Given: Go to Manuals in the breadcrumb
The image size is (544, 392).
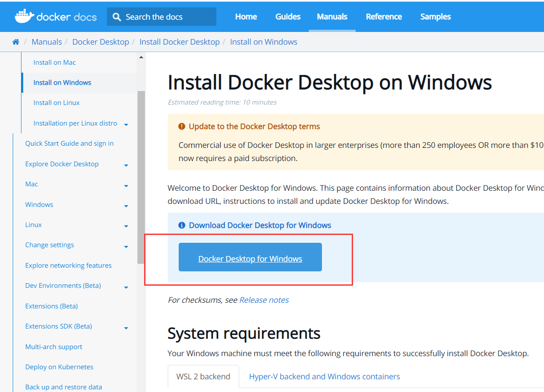Looking at the screenshot, I should (x=47, y=42).
